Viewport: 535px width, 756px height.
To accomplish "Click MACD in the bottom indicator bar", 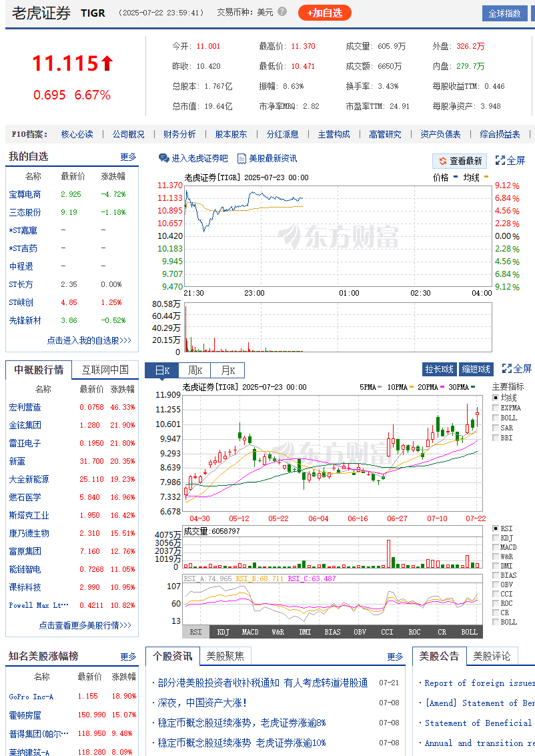I will pyautogui.click(x=250, y=632).
